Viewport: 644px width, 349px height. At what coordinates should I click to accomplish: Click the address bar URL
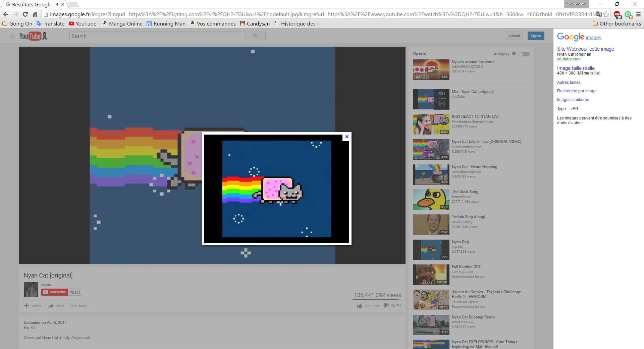pos(322,14)
